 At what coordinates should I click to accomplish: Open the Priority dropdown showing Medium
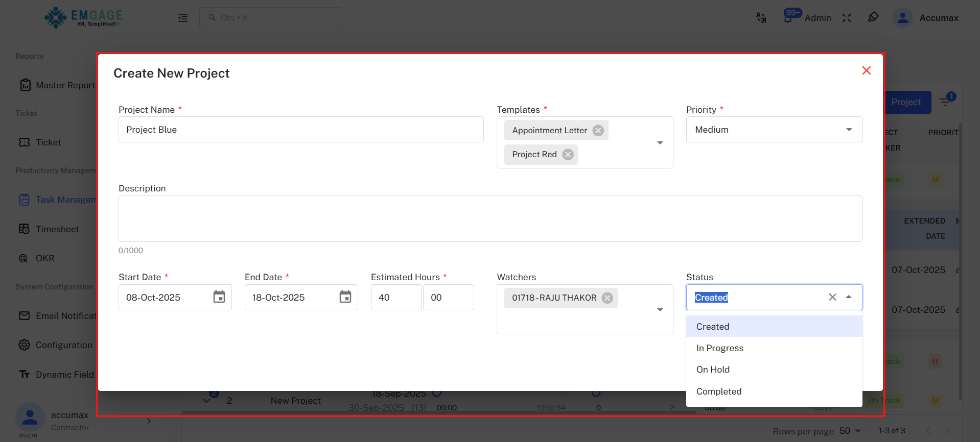pos(774,130)
